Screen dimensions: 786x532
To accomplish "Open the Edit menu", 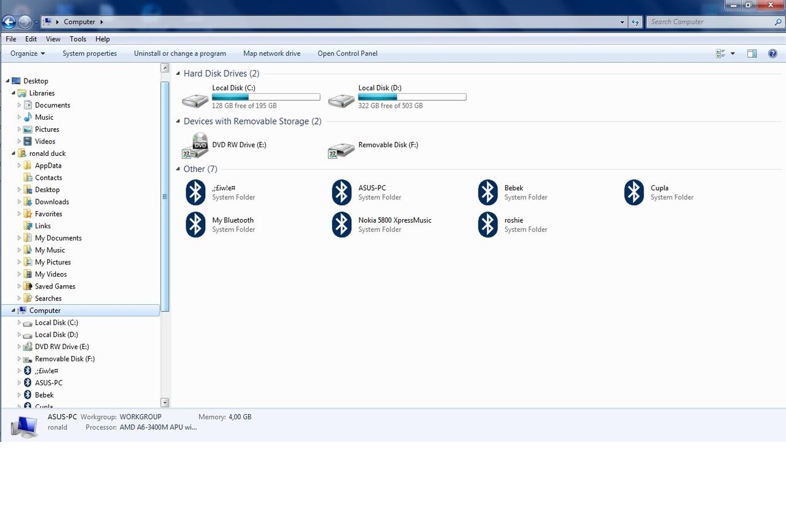I will pyautogui.click(x=31, y=39).
